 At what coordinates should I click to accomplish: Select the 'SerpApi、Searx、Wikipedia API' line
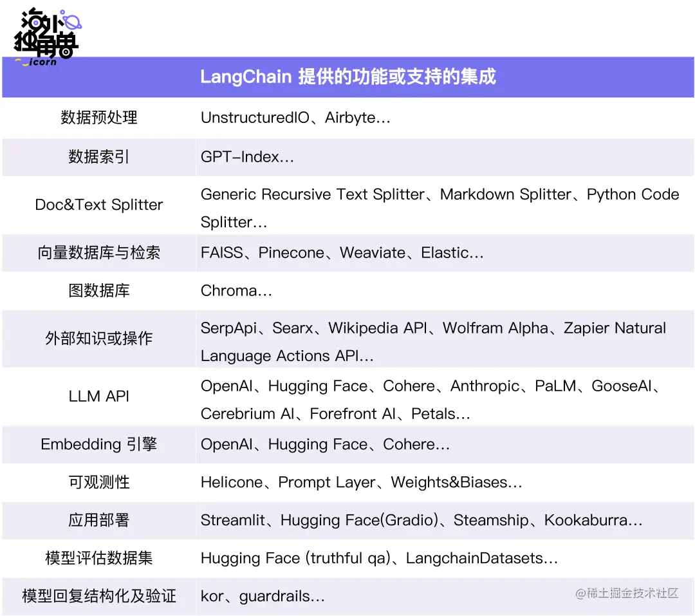433,328
